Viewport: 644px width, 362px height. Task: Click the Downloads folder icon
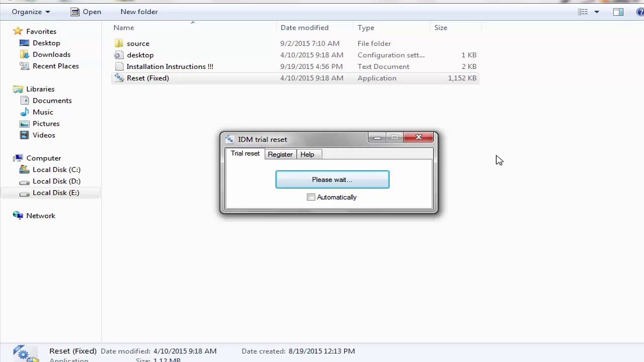click(24, 54)
